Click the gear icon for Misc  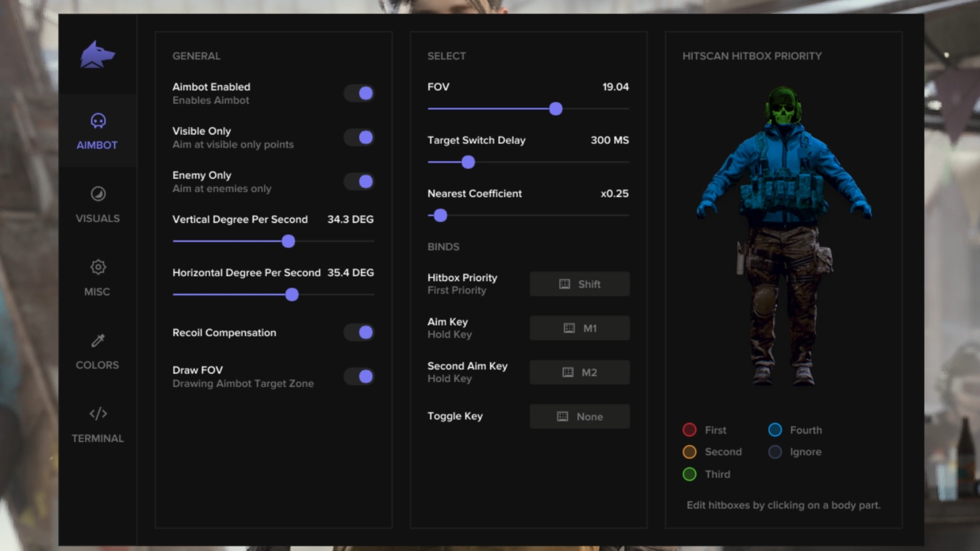coord(98,267)
